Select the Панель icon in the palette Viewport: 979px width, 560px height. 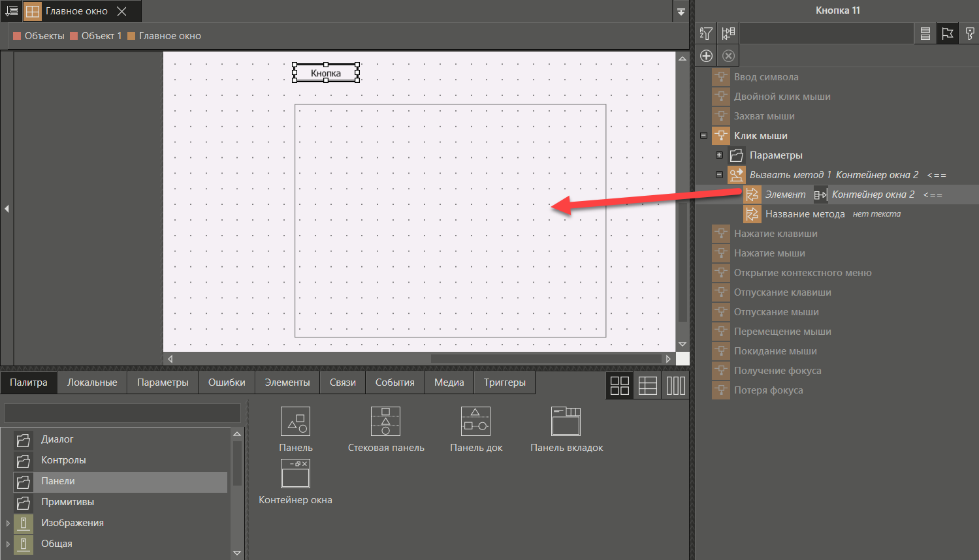295,422
